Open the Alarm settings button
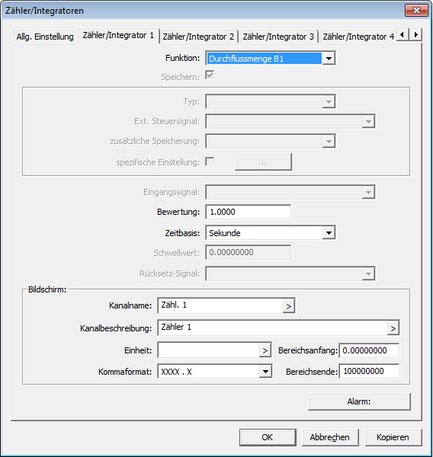Image resolution: width=433 pixels, height=457 pixels. pos(359,402)
